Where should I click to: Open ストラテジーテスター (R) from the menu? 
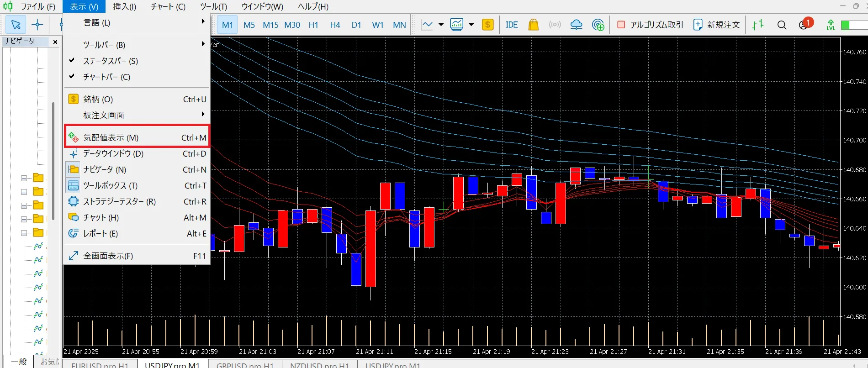[137, 201]
